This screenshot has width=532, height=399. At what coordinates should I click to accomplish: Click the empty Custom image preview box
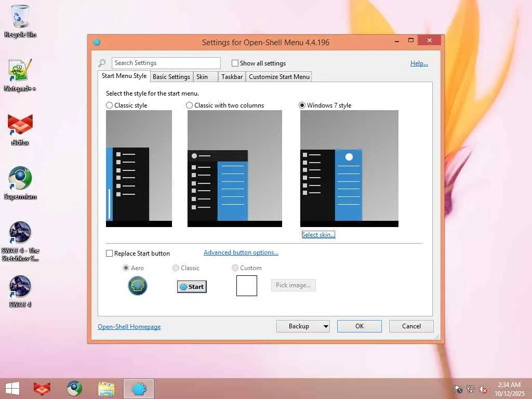pos(247,286)
